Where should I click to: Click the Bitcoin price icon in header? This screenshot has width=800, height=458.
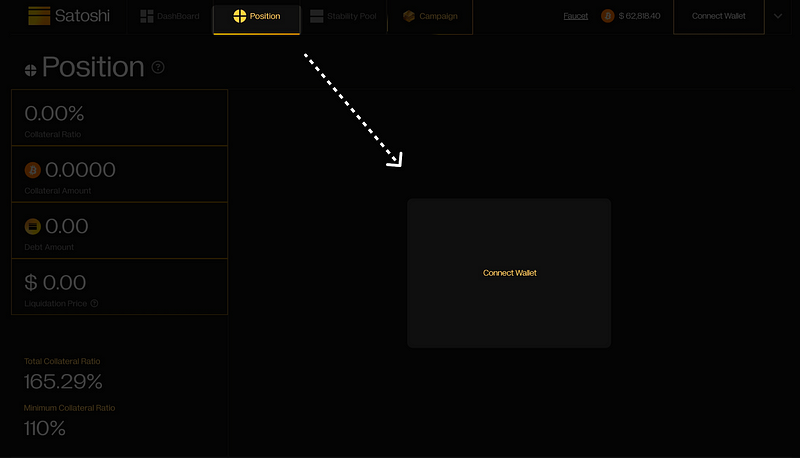pos(607,16)
